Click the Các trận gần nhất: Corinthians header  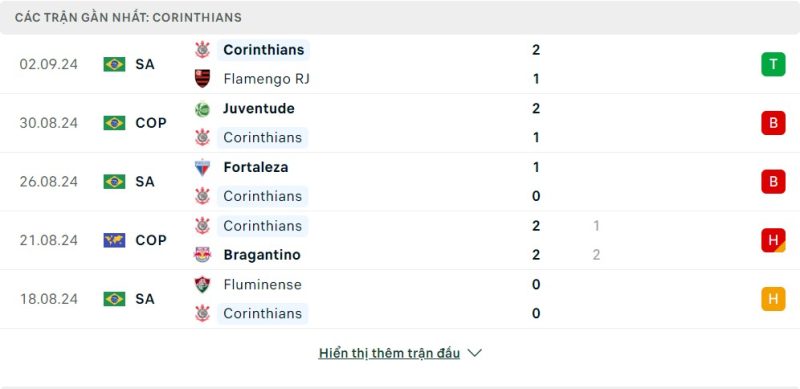[x=128, y=17]
